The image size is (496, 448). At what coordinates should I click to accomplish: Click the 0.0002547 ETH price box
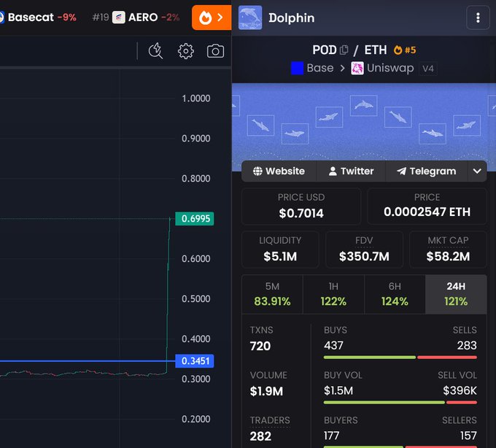pyautogui.click(x=427, y=206)
